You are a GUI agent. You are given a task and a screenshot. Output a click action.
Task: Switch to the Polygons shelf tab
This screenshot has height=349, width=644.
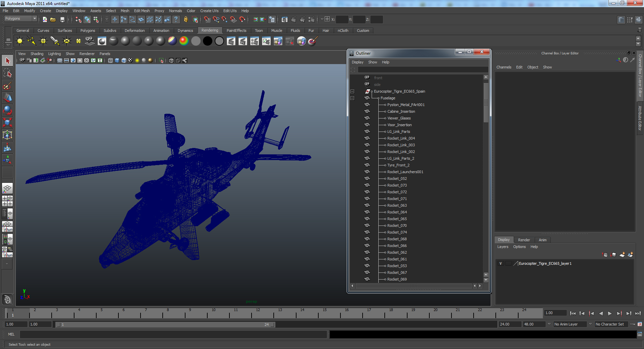point(88,31)
